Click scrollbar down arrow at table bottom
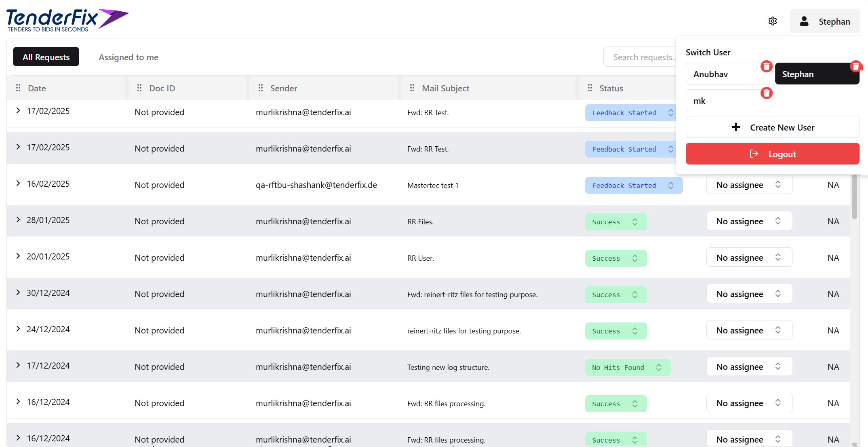This screenshot has width=868, height=447. tap(854, 444)
